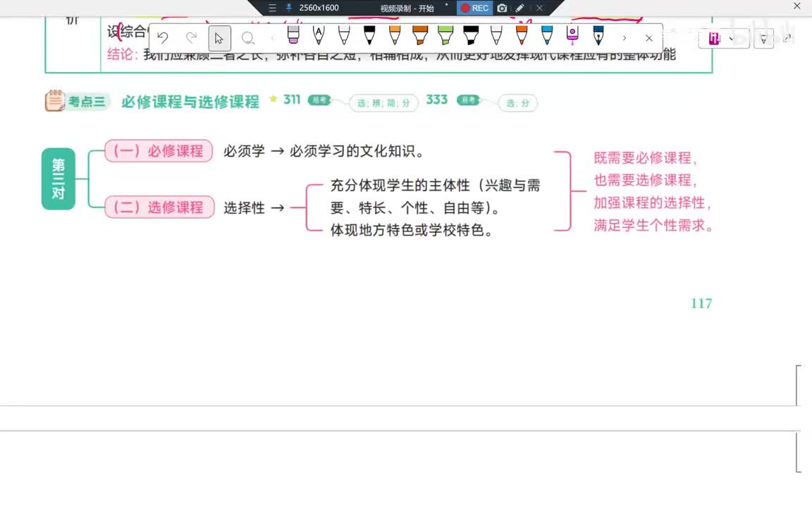Select the black chisel-tip highlighter
Image resolution: width=812 pixels, height=508 pixels.
471,35
